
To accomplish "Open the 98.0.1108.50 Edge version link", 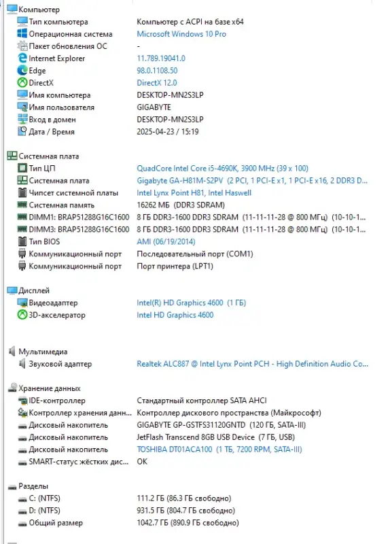I will [x=157, y=71].
